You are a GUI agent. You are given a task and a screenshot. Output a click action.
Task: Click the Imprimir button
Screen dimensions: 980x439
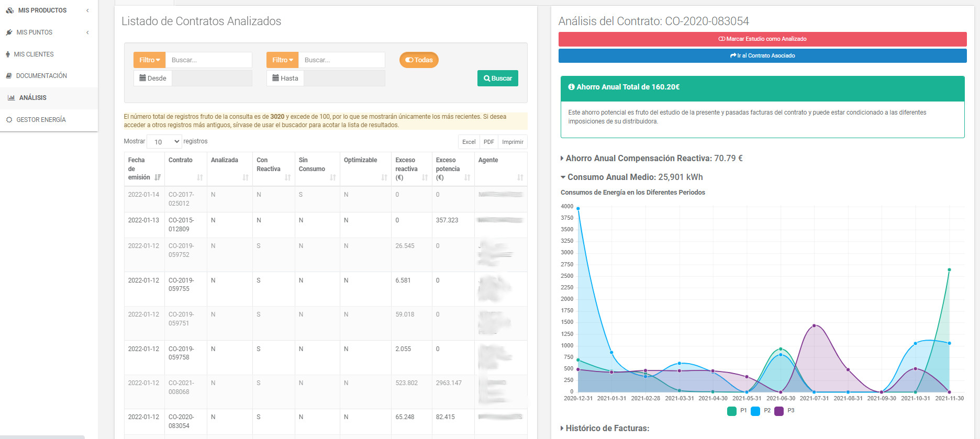(513, 142)
